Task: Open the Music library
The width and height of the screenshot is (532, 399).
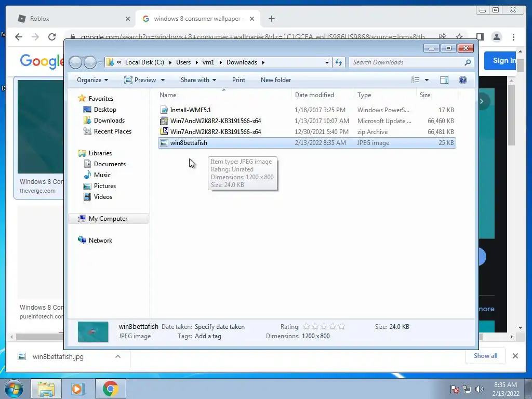Action: [102, 175]
